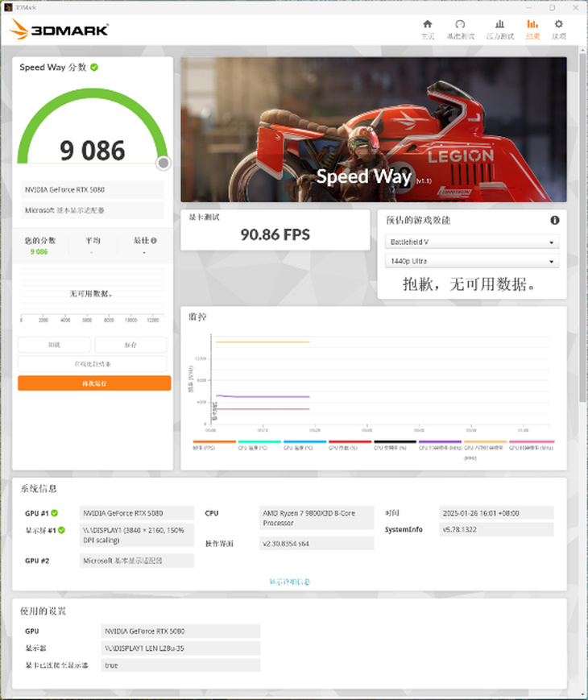588x700 pixels.
Task: Click the info icon beside best score
Action: (154, 241)
